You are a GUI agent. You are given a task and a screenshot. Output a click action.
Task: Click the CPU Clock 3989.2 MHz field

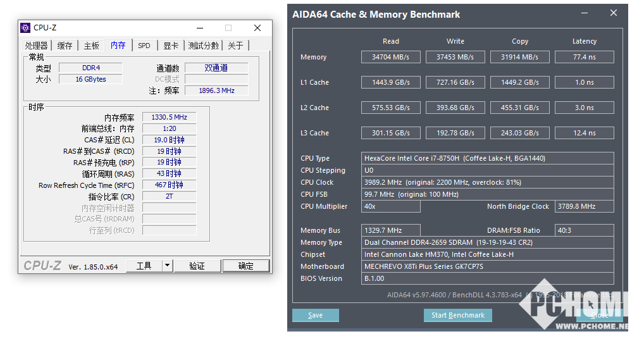coord(488,182)
